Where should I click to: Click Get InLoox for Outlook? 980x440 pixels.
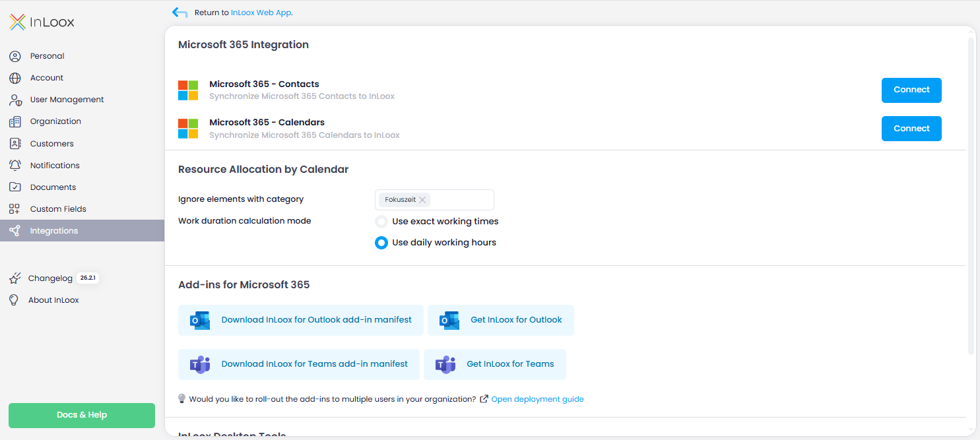[x=501, y=320]
